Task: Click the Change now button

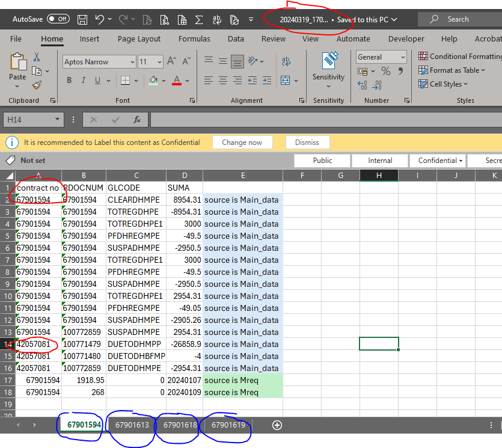Action: (x=242, y=143)
